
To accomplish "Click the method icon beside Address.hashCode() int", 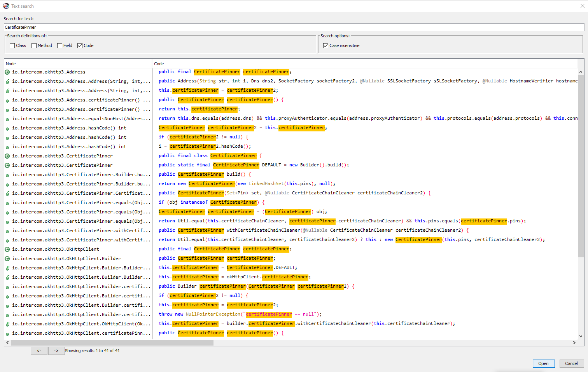I will point(7,128).
